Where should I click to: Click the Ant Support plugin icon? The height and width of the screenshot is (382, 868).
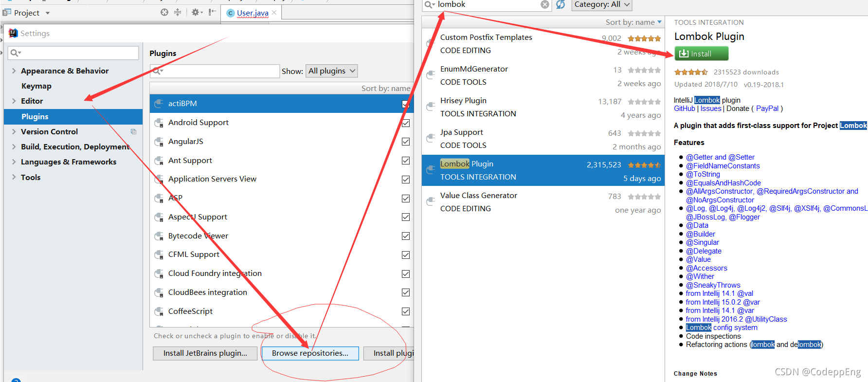(159, 161)
